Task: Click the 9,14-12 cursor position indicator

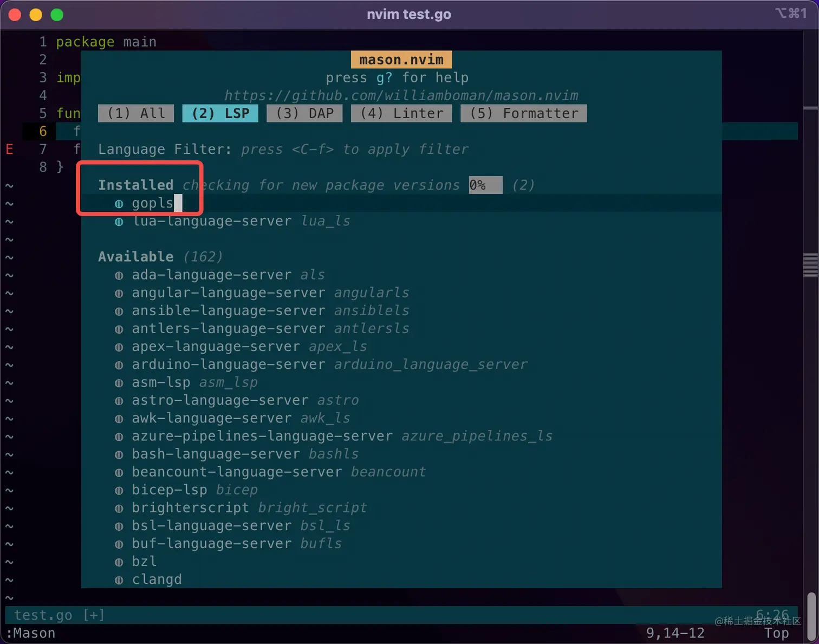Action: 675,633
